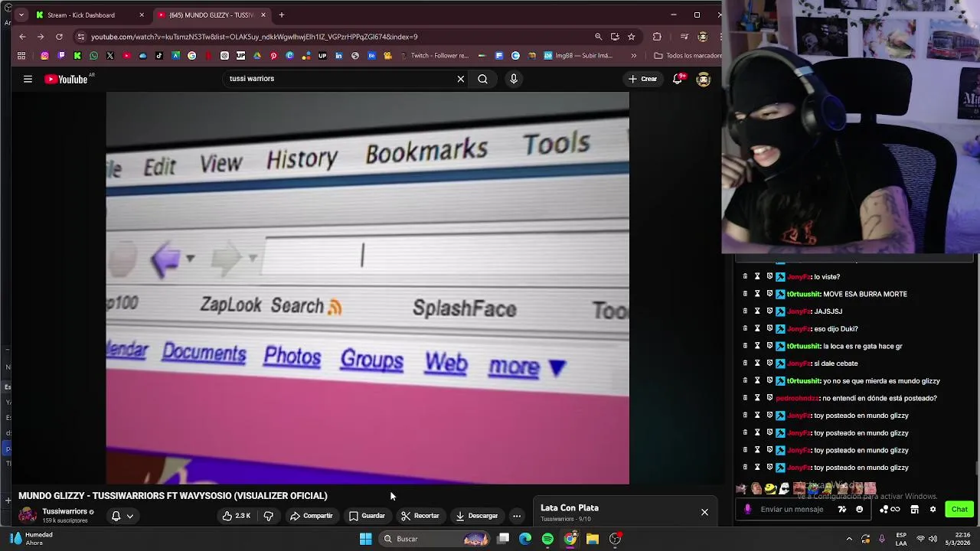Clear the 'tussi warriors' search text
Image resolution: width=980 pixels, height=551 pixels.
pos(460,79)
